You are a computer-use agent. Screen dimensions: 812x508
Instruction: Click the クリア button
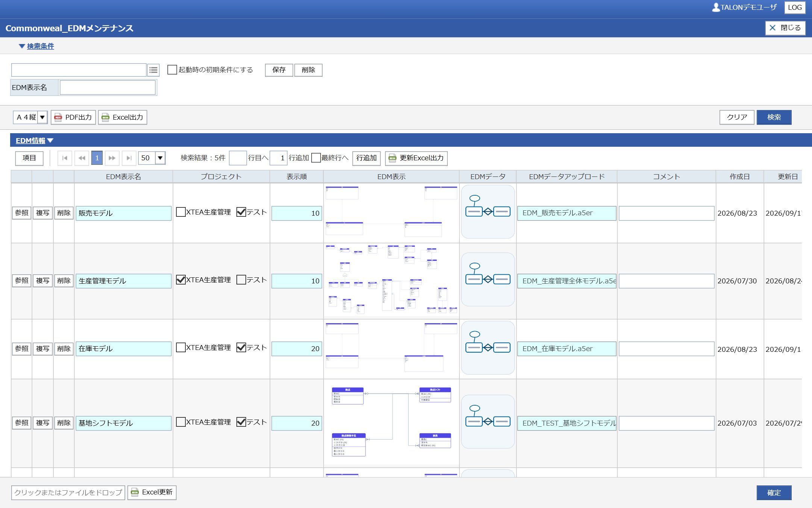(x=736, y=117)
